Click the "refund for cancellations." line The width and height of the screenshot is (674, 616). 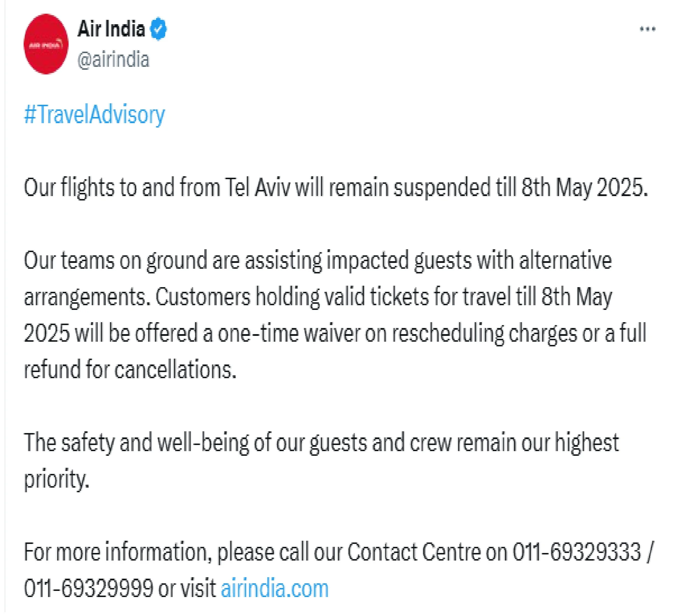point(130,369)
